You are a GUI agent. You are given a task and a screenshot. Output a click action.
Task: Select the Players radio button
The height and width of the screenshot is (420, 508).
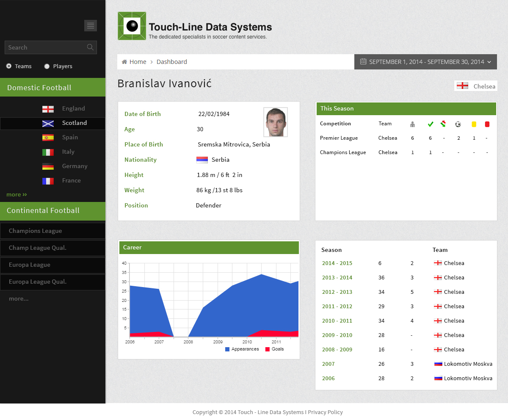(47, 66)
